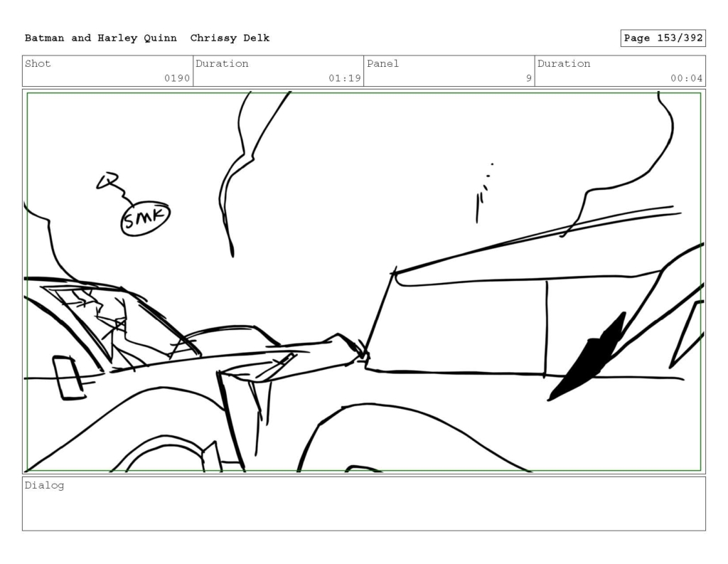This screenshot has width=728, height=564.
Task: Click the storyboard car crash sketch
Action: (364, 282)
